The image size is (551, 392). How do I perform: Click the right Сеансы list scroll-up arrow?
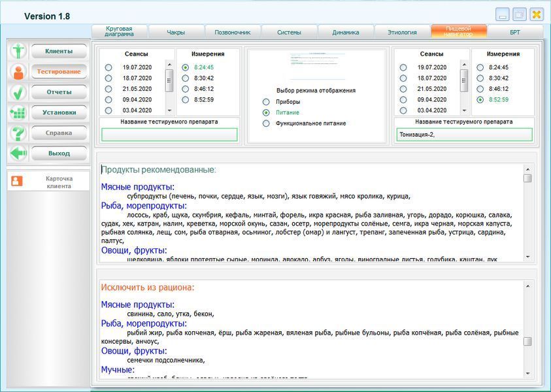click(464, 65)
